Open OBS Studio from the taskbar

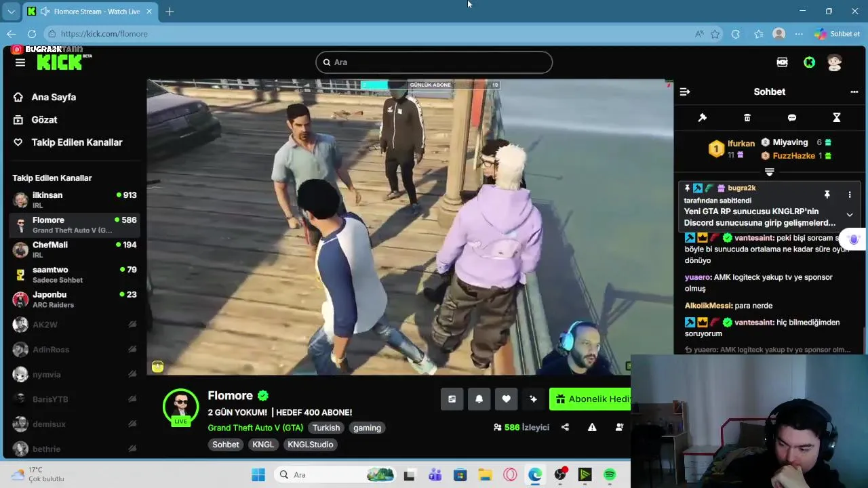[x=560, y=474]
